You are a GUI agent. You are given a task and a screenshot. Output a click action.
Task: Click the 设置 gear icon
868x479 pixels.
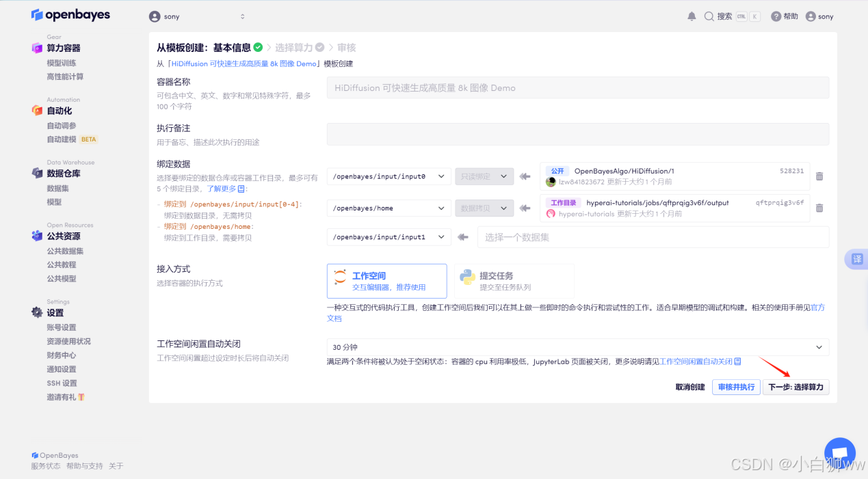click(x=37, y=312)
